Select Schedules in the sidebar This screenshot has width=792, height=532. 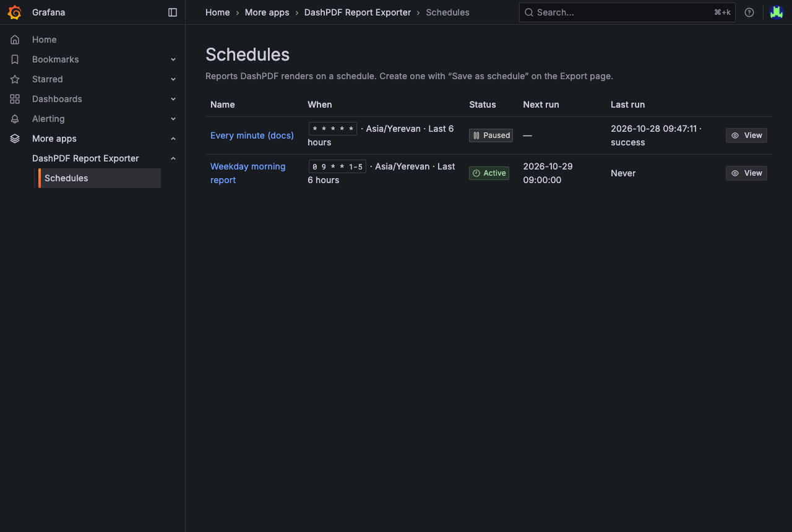pyautogui.click(x=99, y=178)
